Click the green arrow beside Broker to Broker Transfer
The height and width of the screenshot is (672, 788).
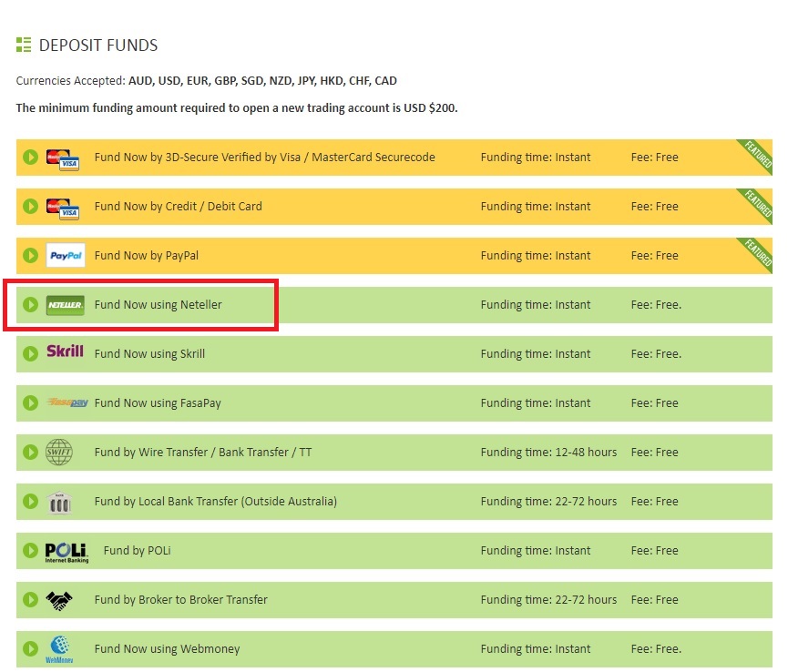pyautogui.click(x=31, y=600)
